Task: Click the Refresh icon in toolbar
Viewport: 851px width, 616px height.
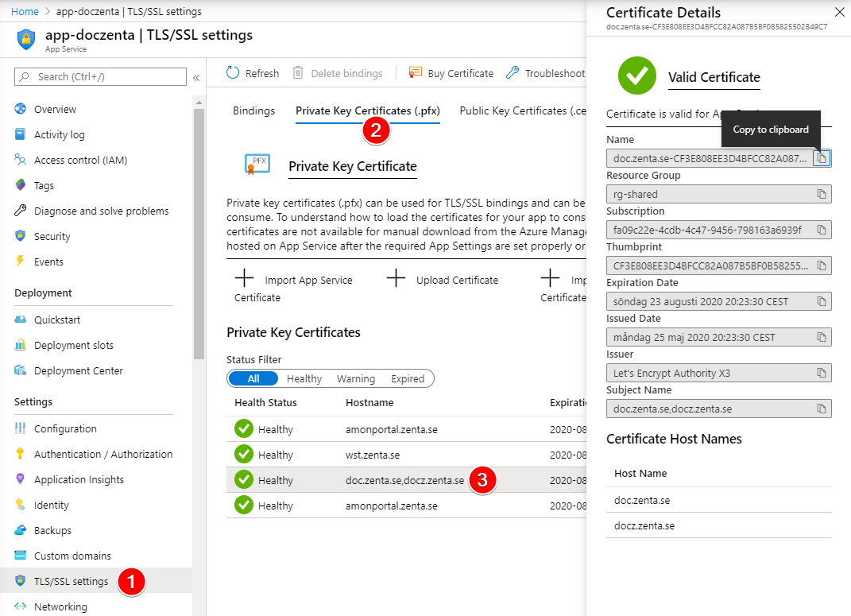Action: coord(233,73)
